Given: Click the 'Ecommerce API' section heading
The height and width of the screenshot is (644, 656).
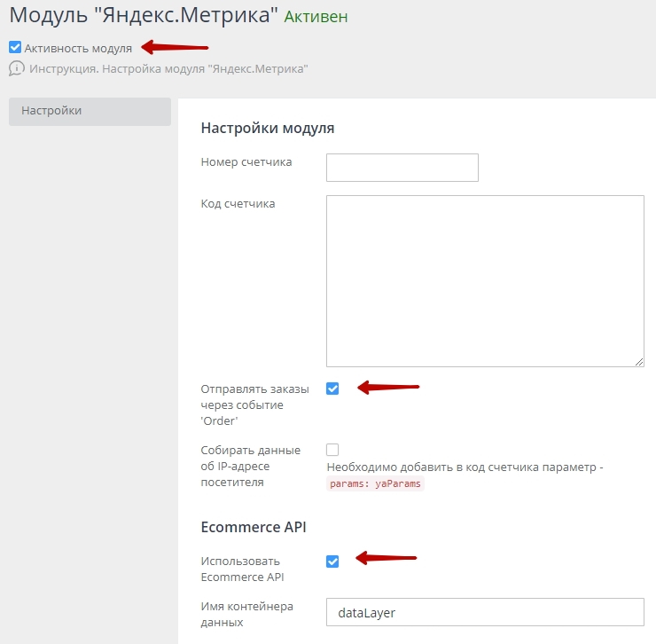Looking at the screenshot, I should click(254, 527).
